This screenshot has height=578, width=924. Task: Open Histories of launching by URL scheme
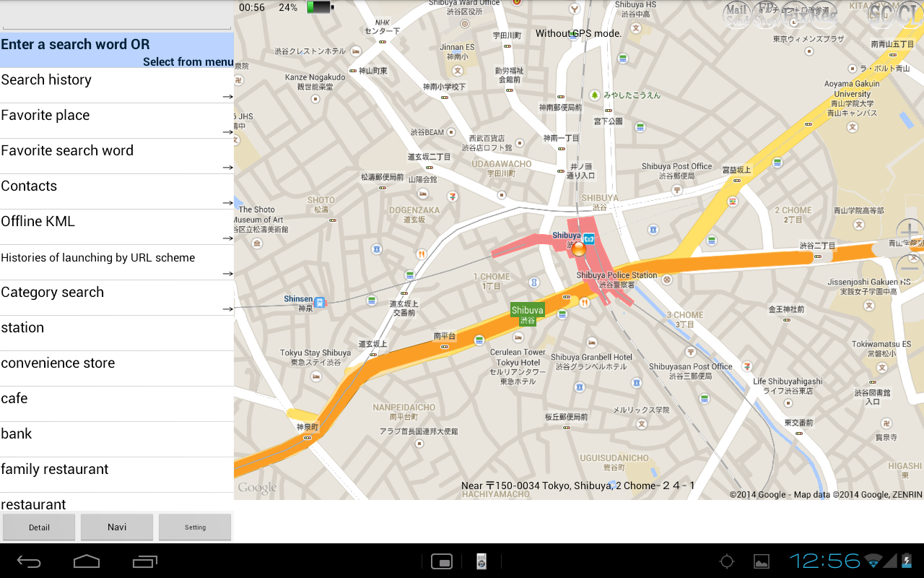[117, 262]
